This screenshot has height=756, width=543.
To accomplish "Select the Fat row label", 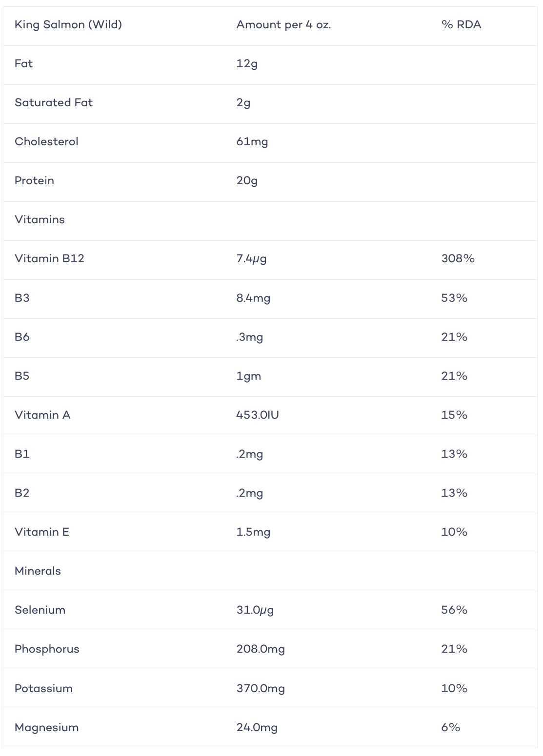I will 24,64.
